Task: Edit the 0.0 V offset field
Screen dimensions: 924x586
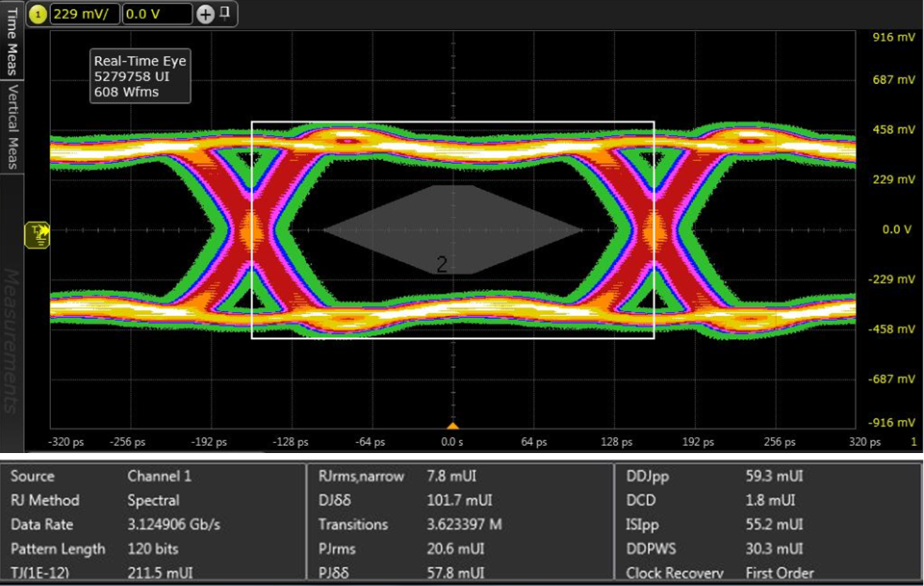Action: [x=157, y=13]
